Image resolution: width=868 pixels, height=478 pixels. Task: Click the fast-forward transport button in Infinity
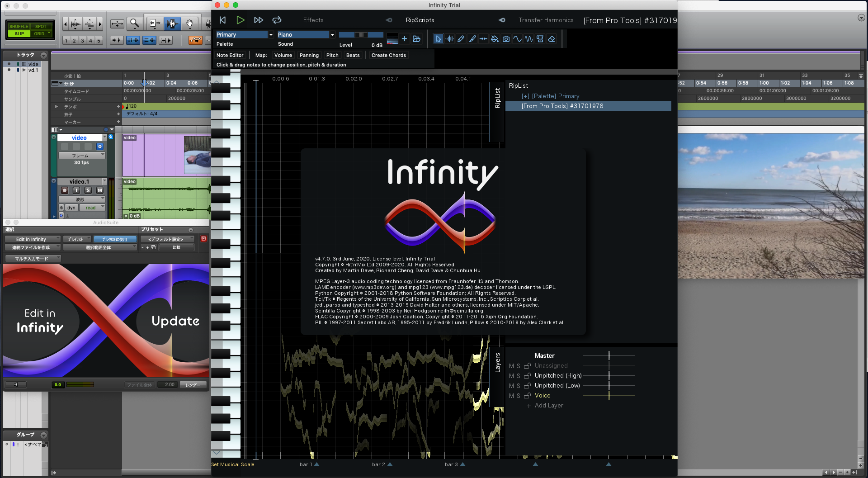[x=259, y=20]
